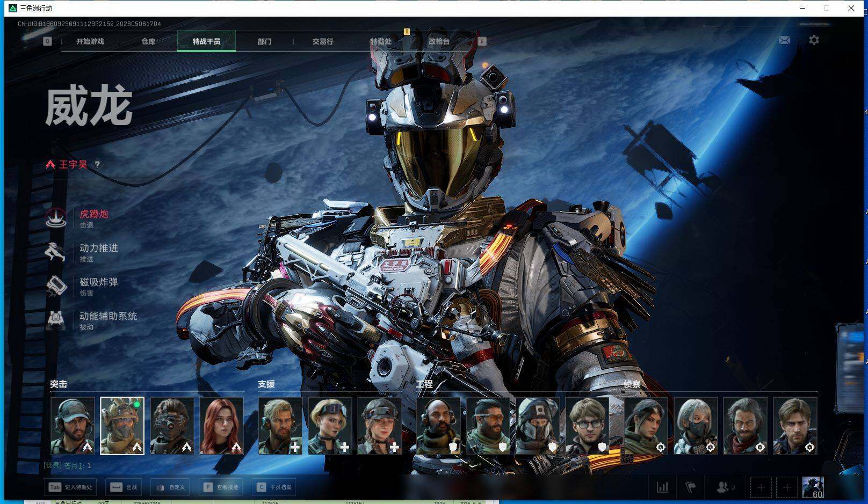Click the second empty squad slot plus
The height and width of the screenshot is (504, 868).
[x=786, y=487]
